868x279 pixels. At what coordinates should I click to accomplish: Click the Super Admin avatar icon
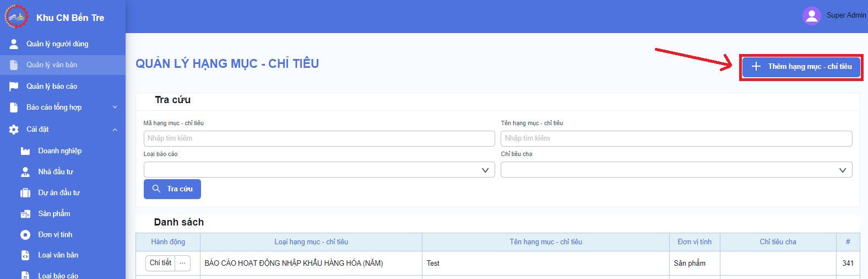point(812,15)
